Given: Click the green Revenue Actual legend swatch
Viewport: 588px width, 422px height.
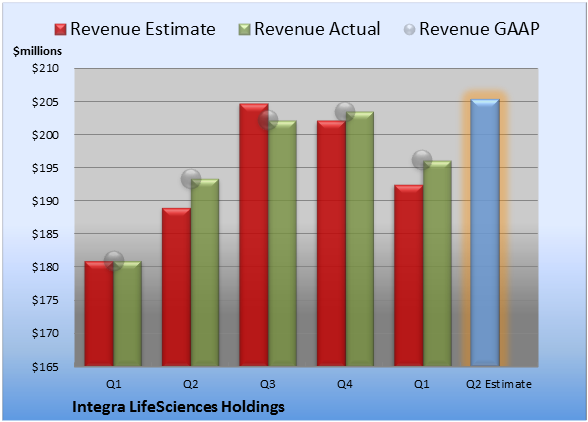Looking at the screenshot, I should [244, 30].
